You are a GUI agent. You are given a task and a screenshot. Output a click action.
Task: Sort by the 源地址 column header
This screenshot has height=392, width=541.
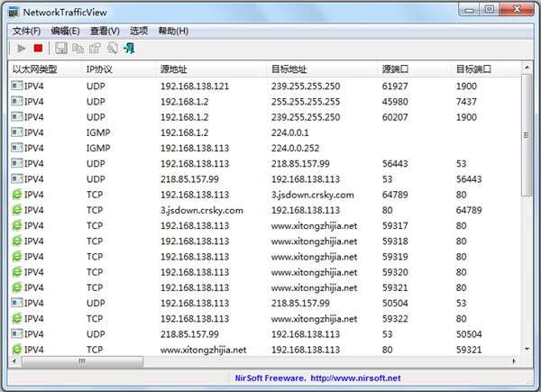point(175,68)
